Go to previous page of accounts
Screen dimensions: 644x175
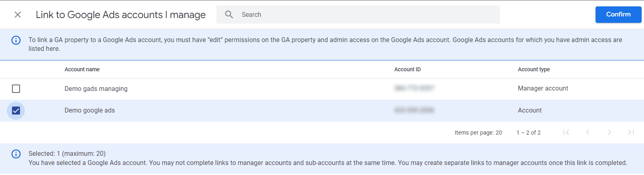588,133
